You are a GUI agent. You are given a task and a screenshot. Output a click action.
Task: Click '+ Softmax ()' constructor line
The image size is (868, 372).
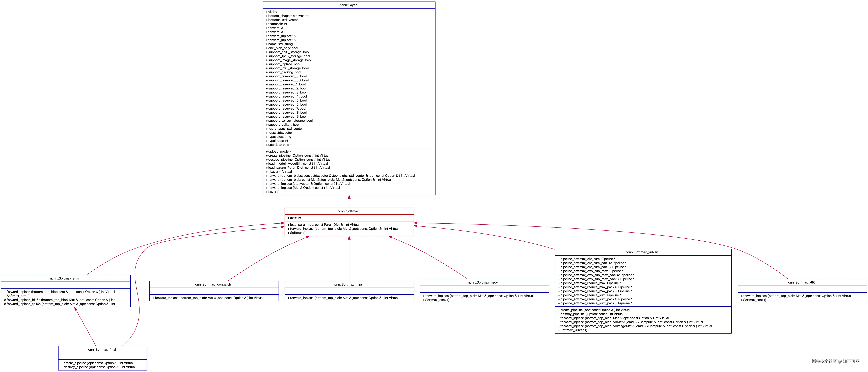click(x=296, y=233)
